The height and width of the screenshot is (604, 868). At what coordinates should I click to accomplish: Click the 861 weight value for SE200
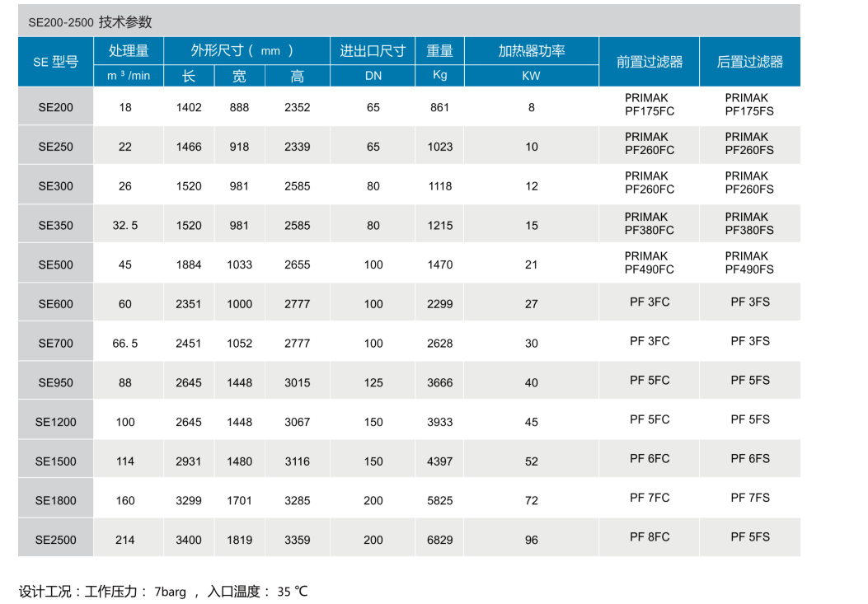(439, 106)
